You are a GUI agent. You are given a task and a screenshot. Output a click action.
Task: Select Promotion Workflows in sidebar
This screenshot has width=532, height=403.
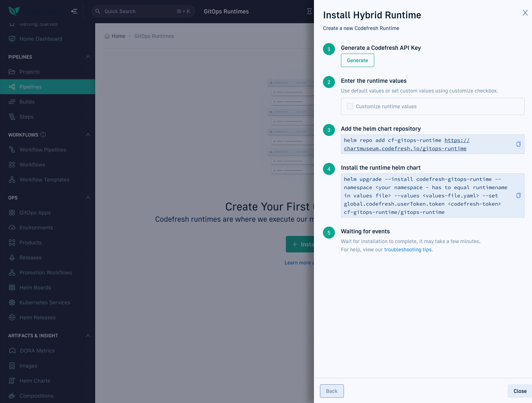click(x=48, y=273)
